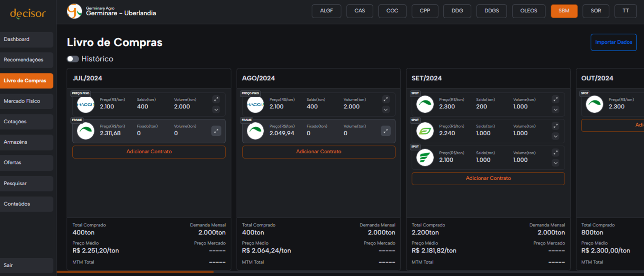Viewport: 644px width, 276px height.
Task: Open fullscreen for JUL/2024 Preço Fixo contract
Action: tap(216, 99)
